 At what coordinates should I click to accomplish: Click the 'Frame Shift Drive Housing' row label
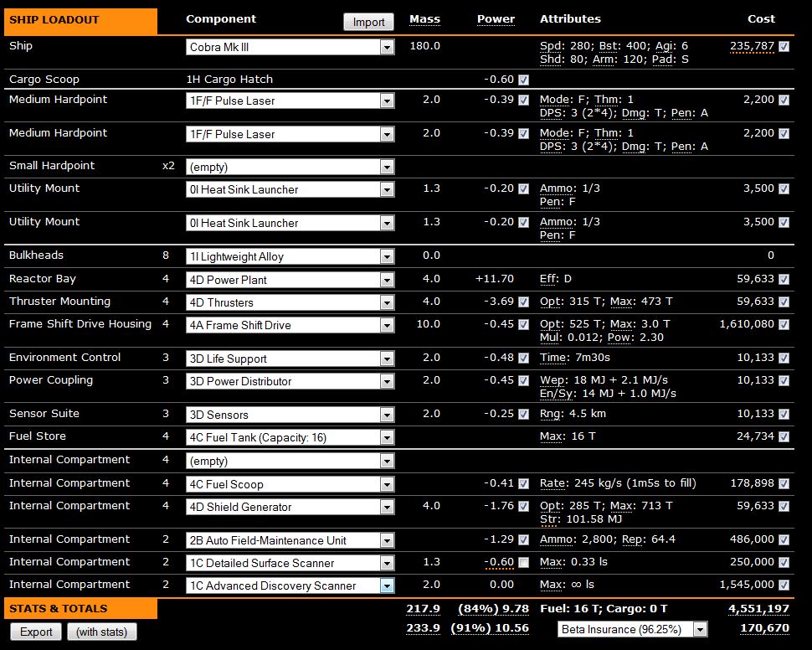[80, 324]
